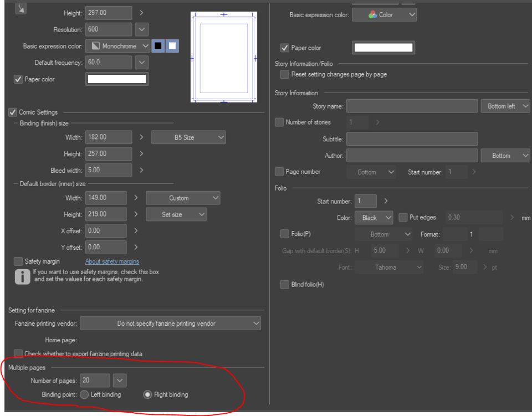Viewport: 532px width, 416px height.
Task: Click the arrow next to X offset
Action: 136,230
